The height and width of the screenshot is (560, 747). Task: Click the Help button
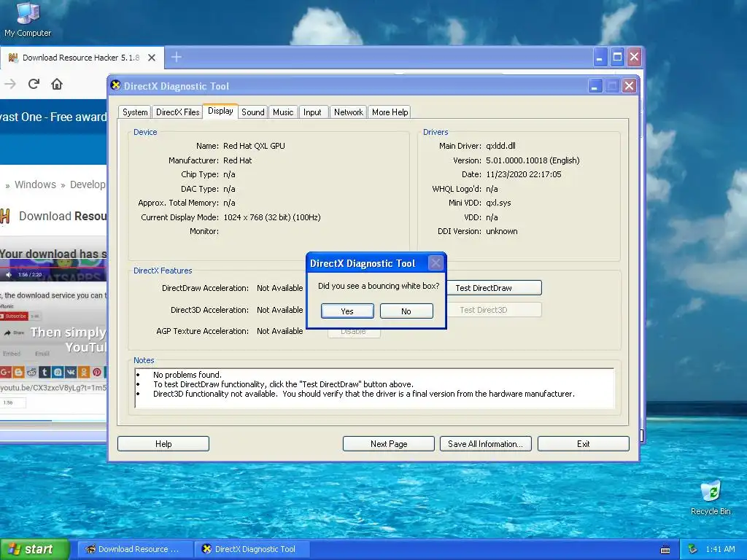(x=163, y=444)
